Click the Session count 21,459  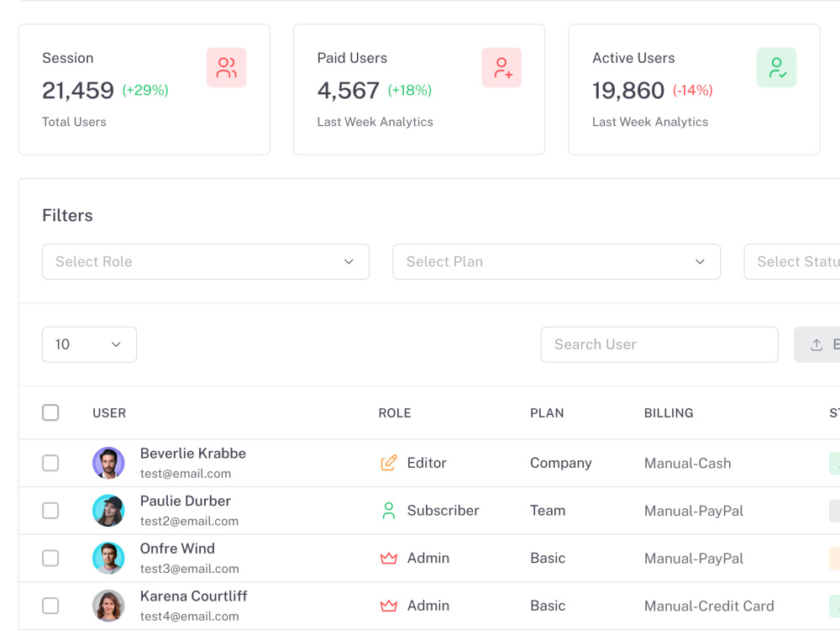click(x=78, y=91)
